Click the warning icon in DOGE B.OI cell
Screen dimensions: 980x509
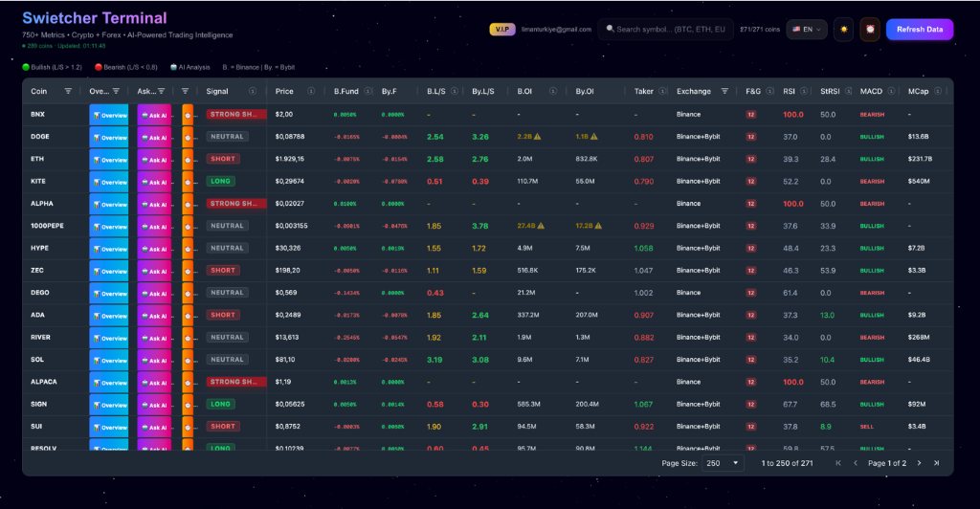coord(538,136)
